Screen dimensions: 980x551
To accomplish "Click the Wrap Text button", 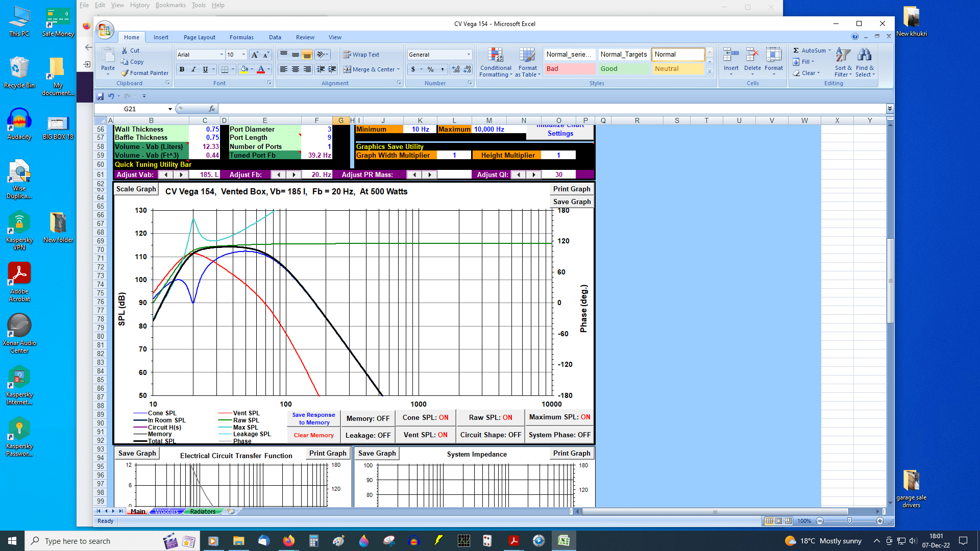I will [x=361, y=55].
